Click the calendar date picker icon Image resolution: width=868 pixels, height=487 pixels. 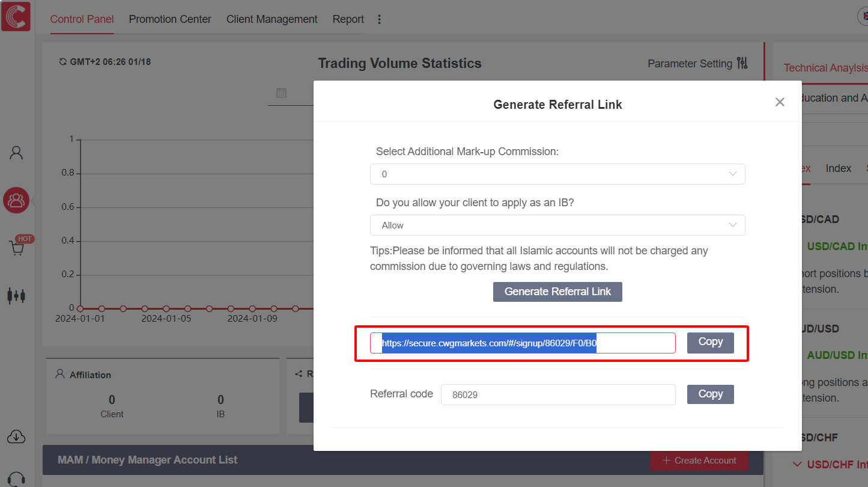click(281, 93)
